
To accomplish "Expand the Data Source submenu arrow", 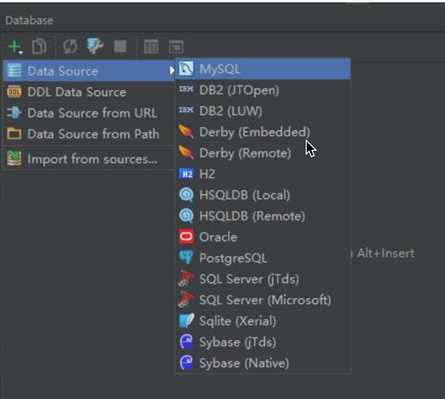I will click(x=171, y=70).
